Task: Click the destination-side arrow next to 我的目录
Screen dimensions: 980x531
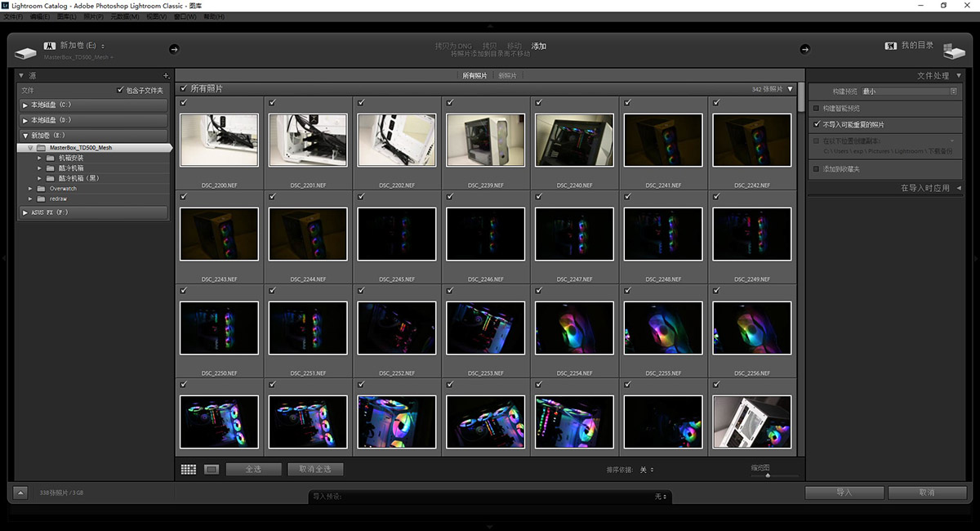Action: pyautogui.click(x=804, y=49)
